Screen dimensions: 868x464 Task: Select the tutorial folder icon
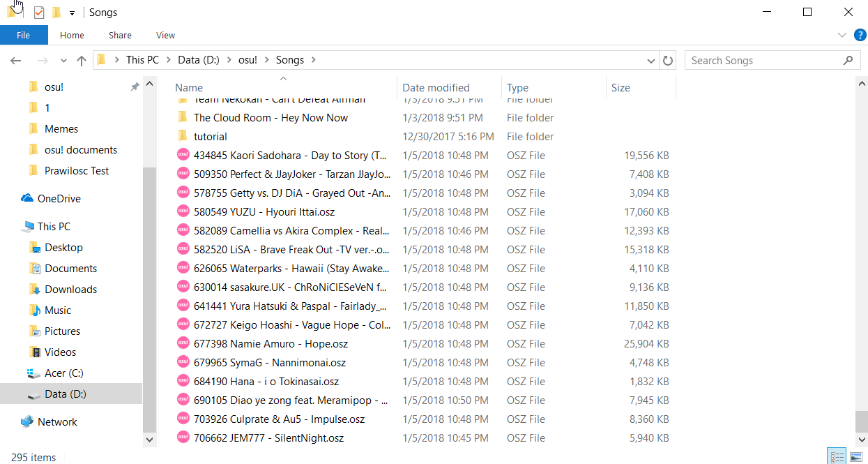[183, 136]
